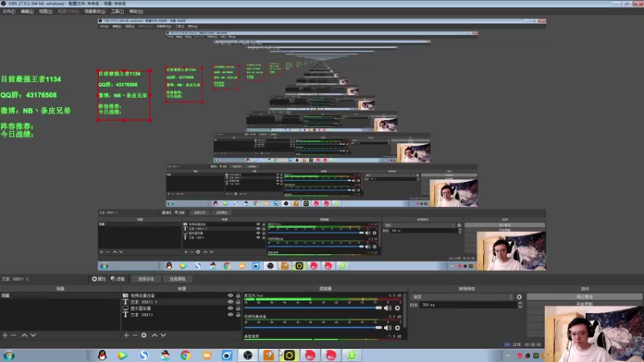Viewport: 644px width, 362px height.
Task: Open green 360 browser icon in taskbar
Action: (352, 356)
